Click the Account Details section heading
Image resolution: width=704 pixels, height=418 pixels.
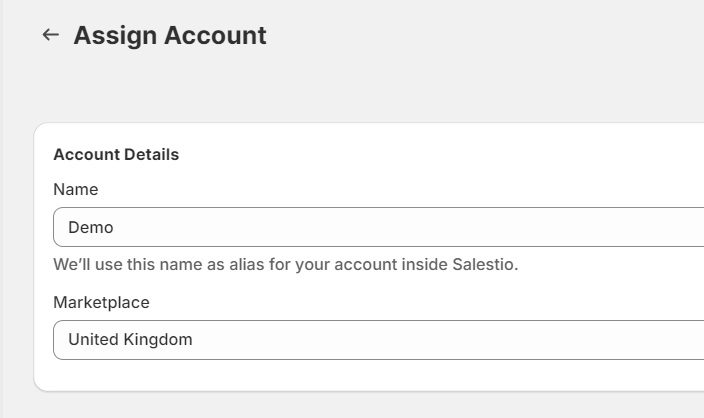click(x=116, y=154)
